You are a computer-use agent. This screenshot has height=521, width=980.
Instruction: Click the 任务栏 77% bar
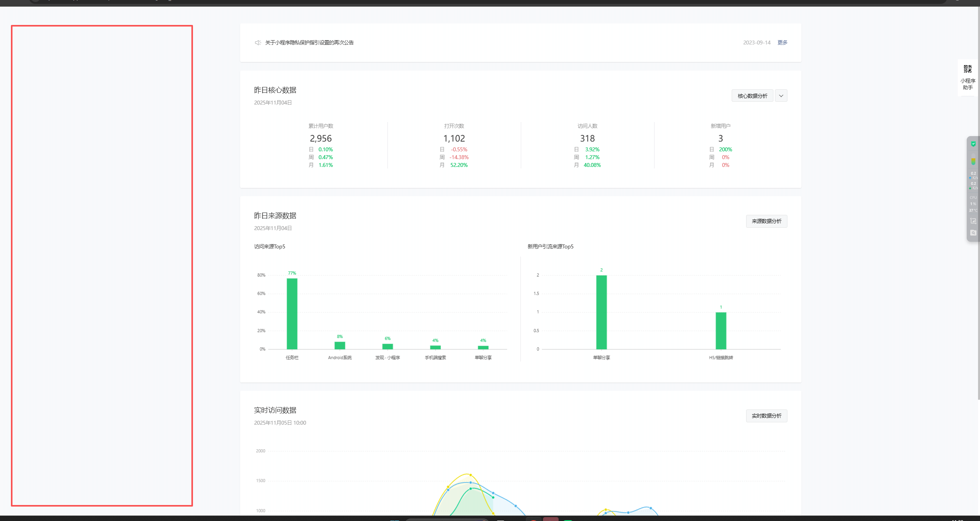point(292,314)
